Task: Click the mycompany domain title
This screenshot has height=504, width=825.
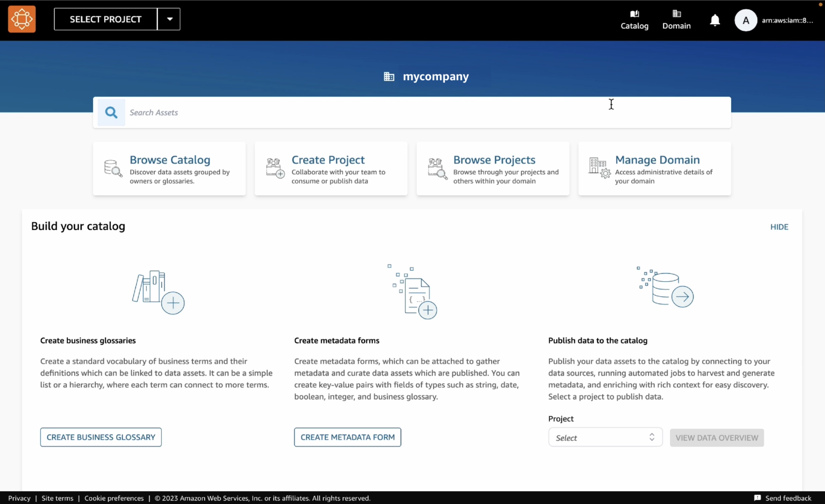Action: [436, 77]
